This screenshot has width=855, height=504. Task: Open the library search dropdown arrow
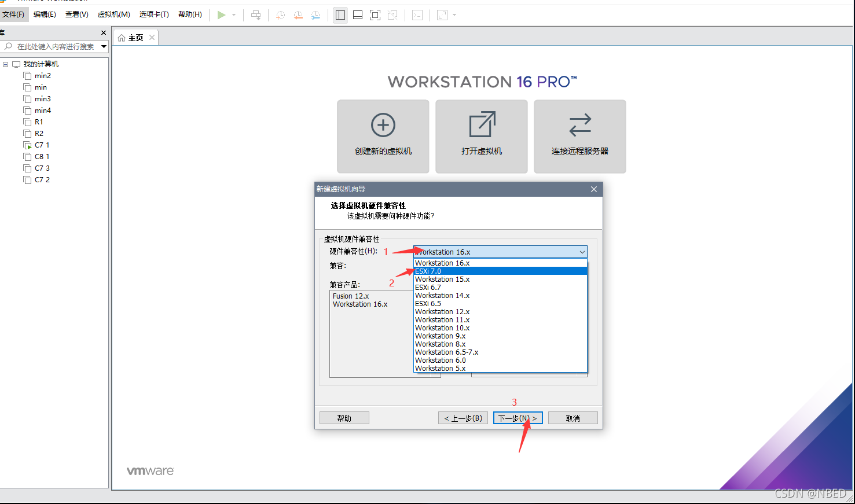pos(104,46)
